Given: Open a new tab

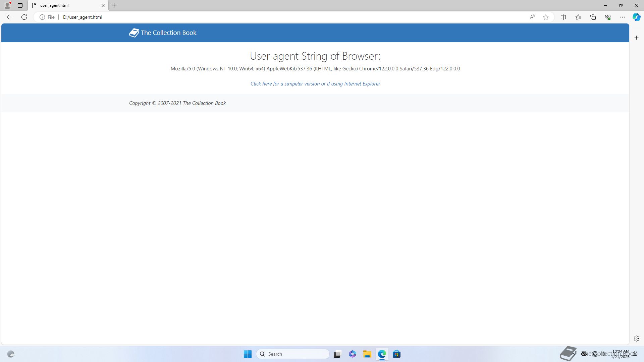Looking at the screenshot, I should (x=114, y=5).
